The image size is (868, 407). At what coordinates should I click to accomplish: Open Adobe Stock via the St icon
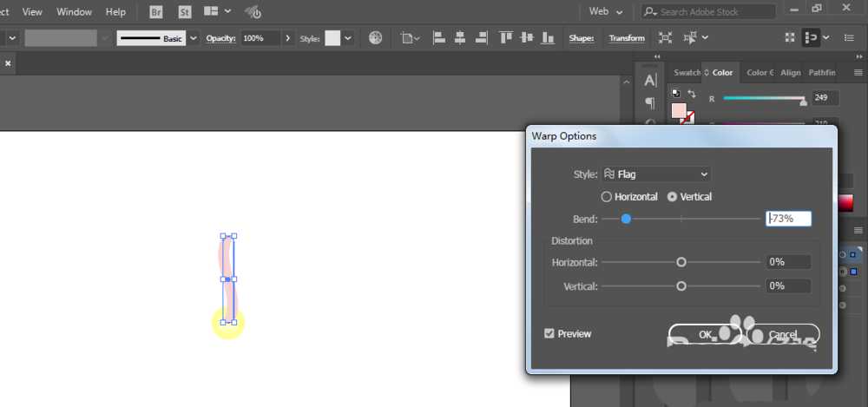185,12
